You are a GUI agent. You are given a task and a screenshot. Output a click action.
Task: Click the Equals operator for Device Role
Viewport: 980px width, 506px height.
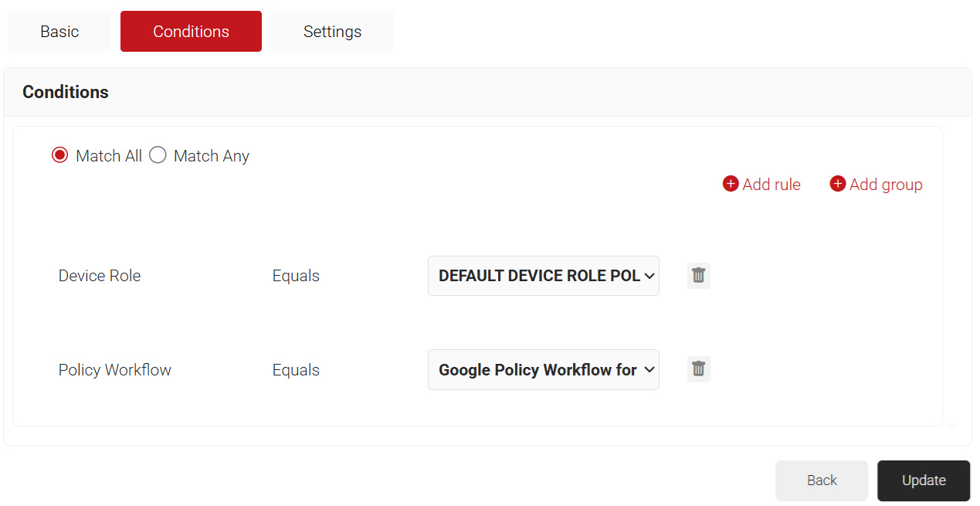coord(296,276)
